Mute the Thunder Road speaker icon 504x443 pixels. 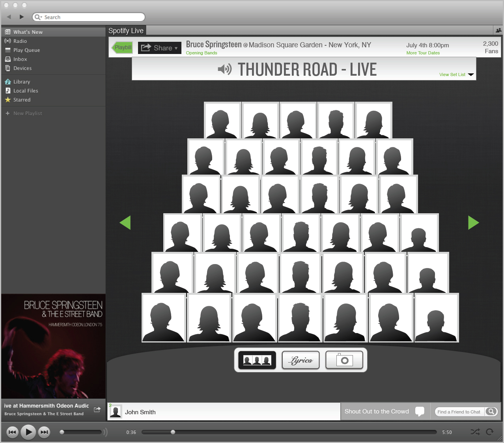pyautogui.click(x=225, y=69)
